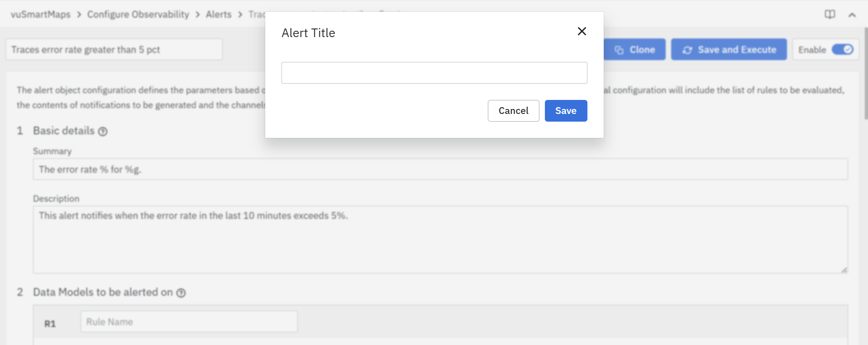Click the Alert Title text field

(x=434, y=73)
